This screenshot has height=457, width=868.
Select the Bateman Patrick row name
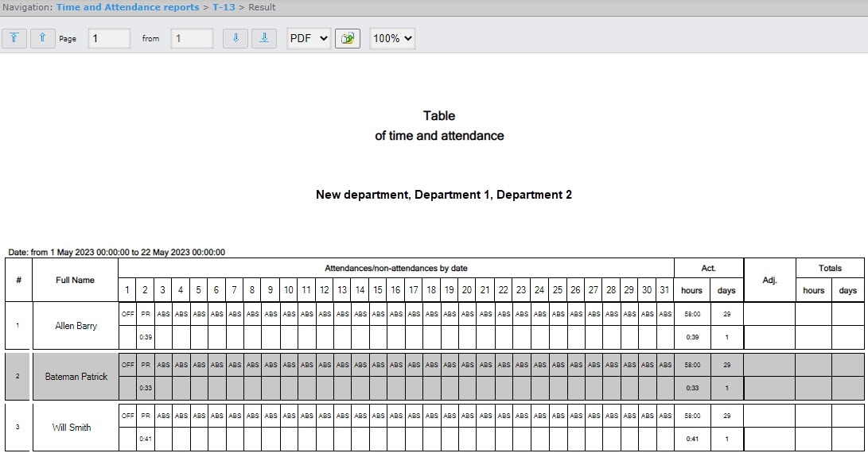[x=76, y=376]
